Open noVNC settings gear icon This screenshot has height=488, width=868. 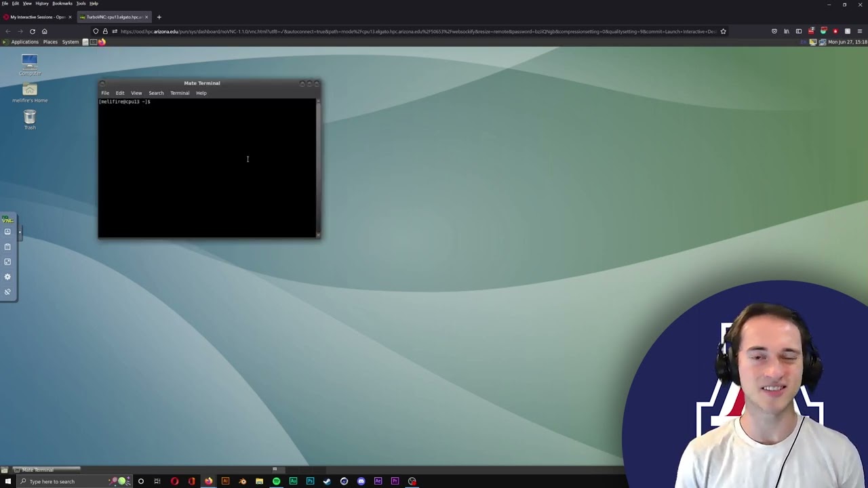(7, 277)
